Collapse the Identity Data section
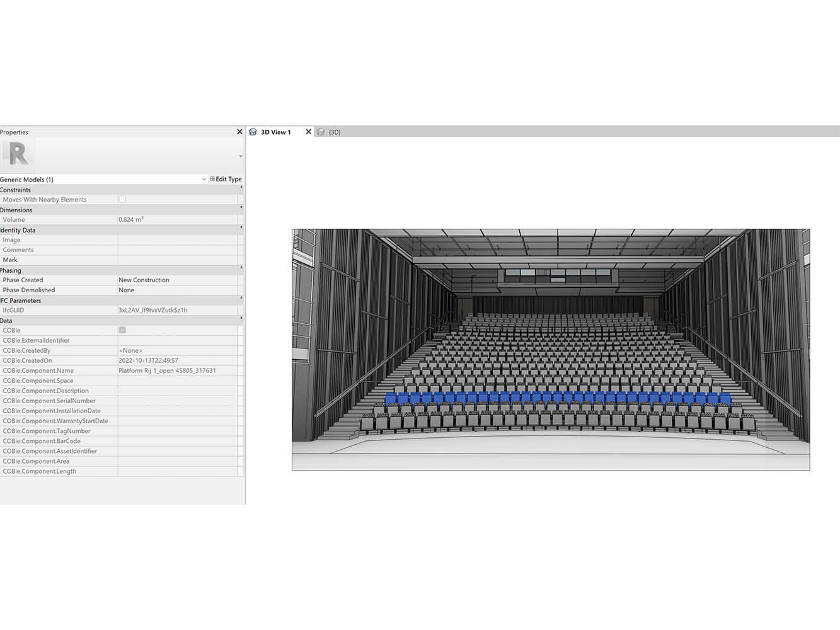 tap(241, 229)
